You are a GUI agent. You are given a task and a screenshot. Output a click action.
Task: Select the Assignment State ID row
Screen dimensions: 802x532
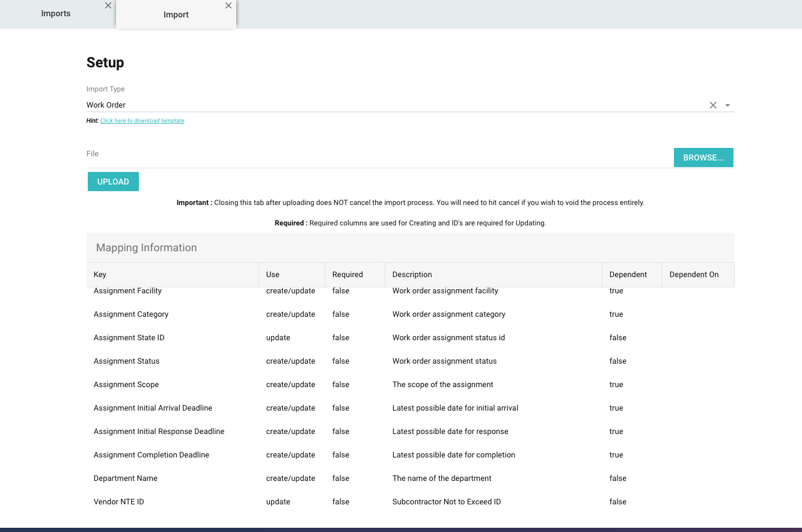[129, 338]
